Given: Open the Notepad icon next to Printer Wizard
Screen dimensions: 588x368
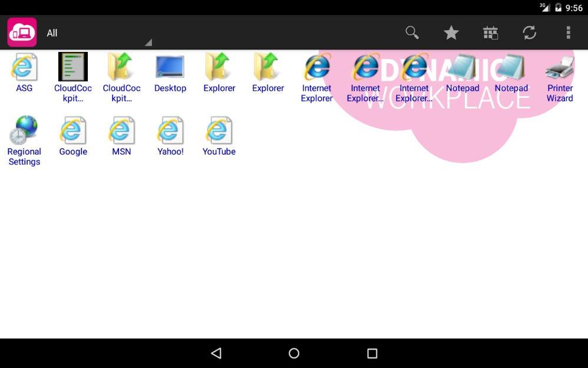Looking at the screenshot, I should (x=511, y=73).
